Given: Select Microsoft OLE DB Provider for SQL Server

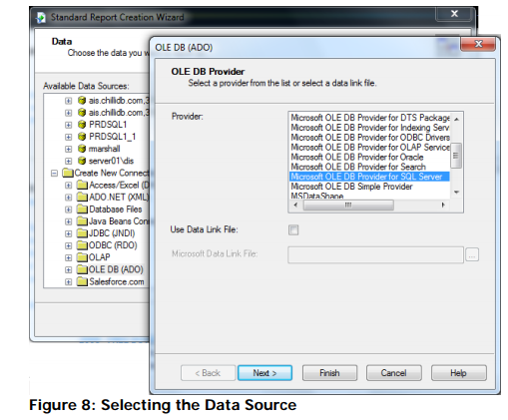Looking at the screenshot, I should point(369,177).
